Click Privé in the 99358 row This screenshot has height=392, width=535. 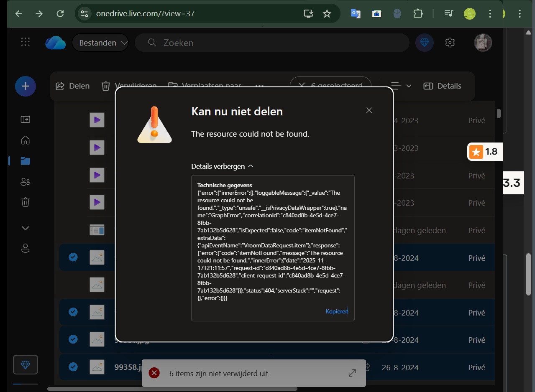coord(477,367)
